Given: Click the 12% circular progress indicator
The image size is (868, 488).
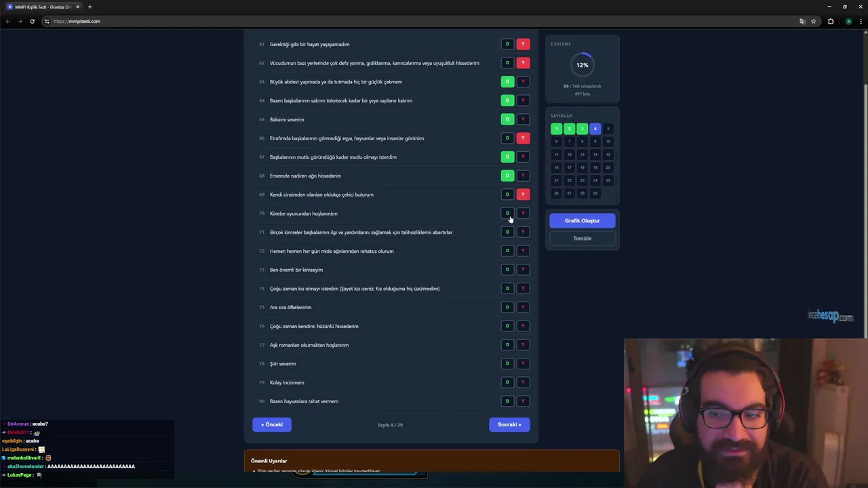Looking at the screenshot, I should pyautogui.click(x=583, y=65).
